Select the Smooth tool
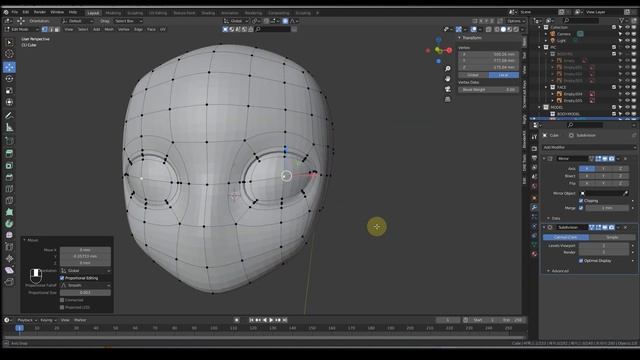The height and width of the screenshot is (360, 640). click(x=9, y=235)
